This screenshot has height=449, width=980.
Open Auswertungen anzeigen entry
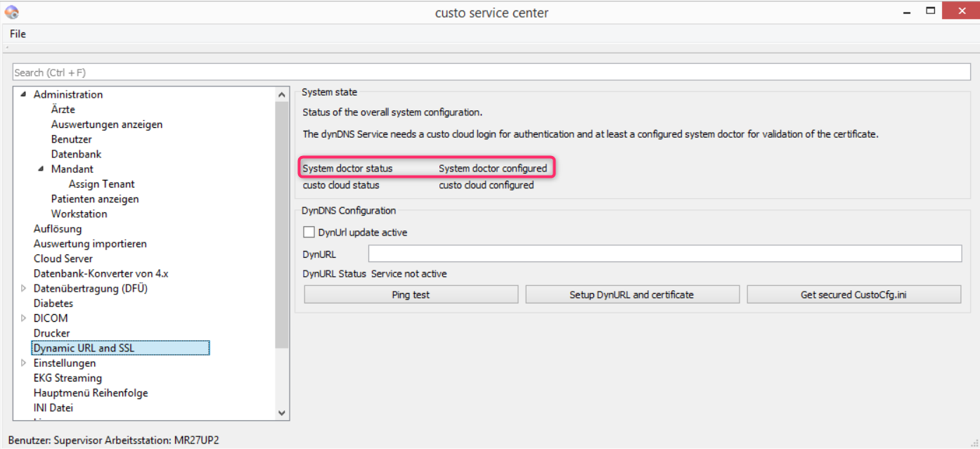107,124
